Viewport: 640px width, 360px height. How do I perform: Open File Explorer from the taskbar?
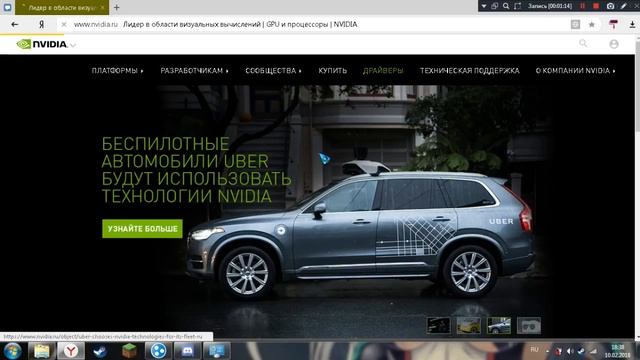coord(41,351)
